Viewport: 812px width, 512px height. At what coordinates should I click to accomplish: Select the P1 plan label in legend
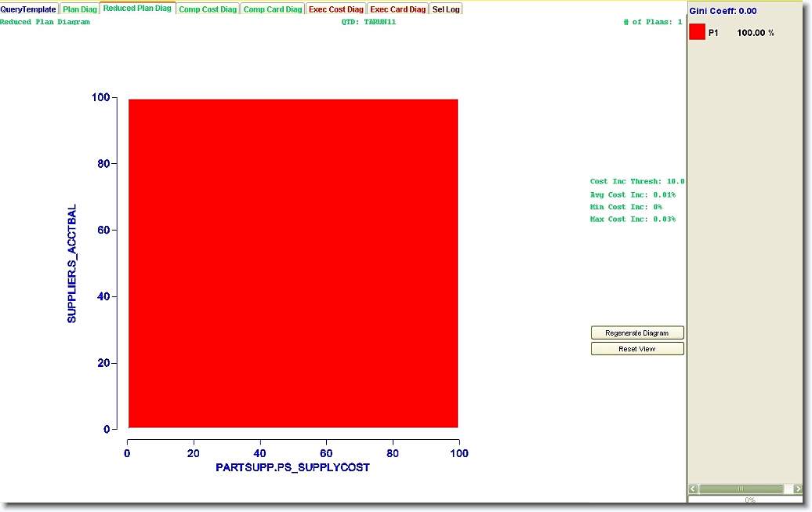(x=713, y=33)
